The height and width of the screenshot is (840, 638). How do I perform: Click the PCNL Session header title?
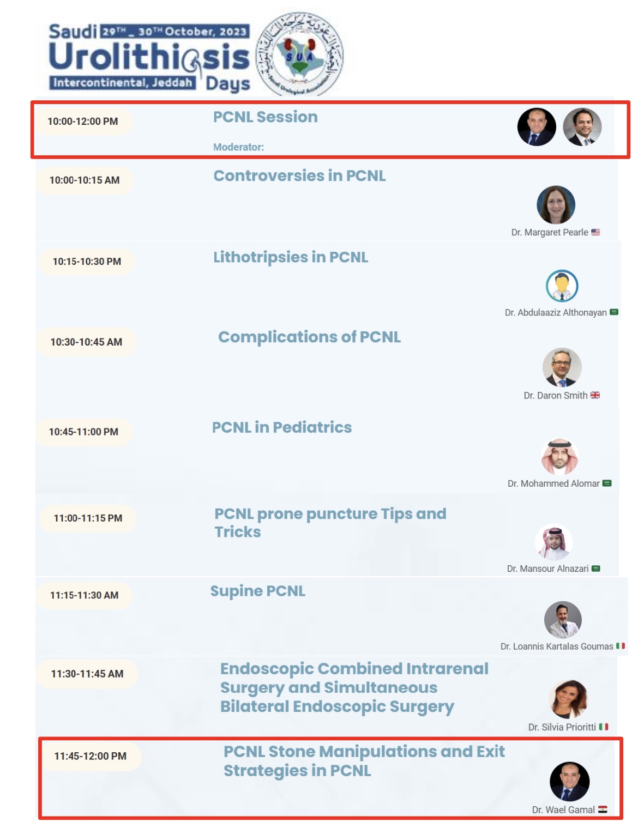click(x=265, y=117)
